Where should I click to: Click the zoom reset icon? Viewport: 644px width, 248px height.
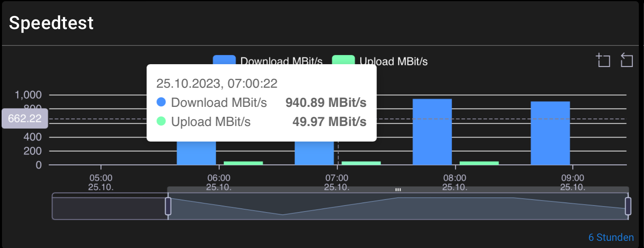pos(626,60)
